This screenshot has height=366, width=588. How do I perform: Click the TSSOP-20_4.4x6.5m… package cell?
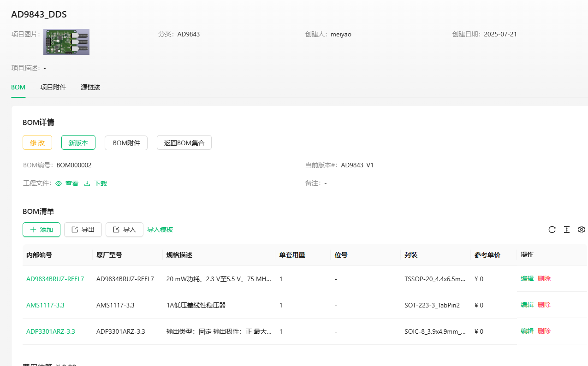coord(435,279)
